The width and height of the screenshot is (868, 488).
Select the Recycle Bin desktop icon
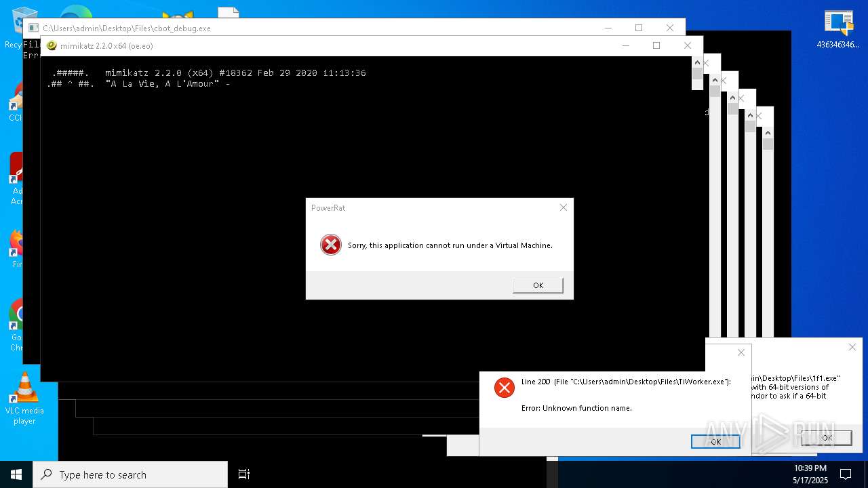[15, 27]
